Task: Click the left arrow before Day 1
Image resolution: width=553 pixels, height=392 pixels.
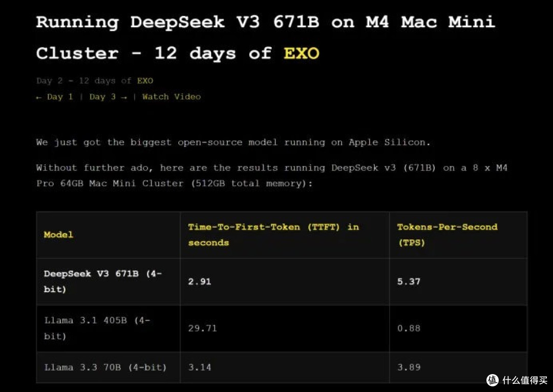Action: [39, 97]
